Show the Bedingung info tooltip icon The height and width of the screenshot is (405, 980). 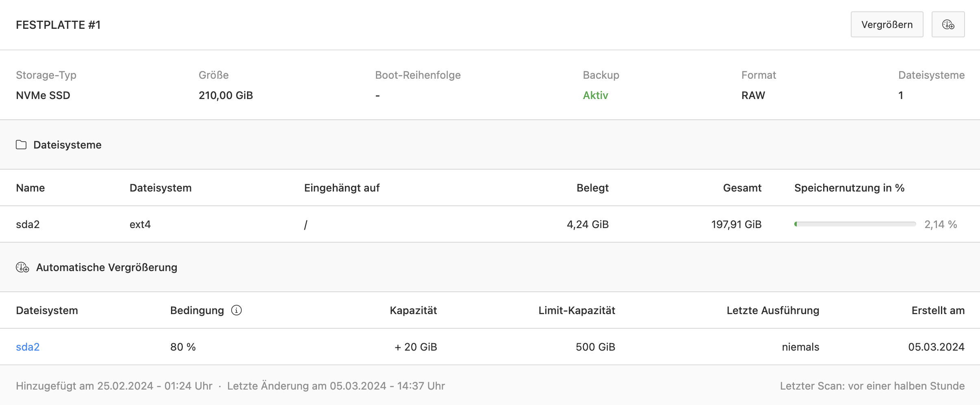click(236, 310)
